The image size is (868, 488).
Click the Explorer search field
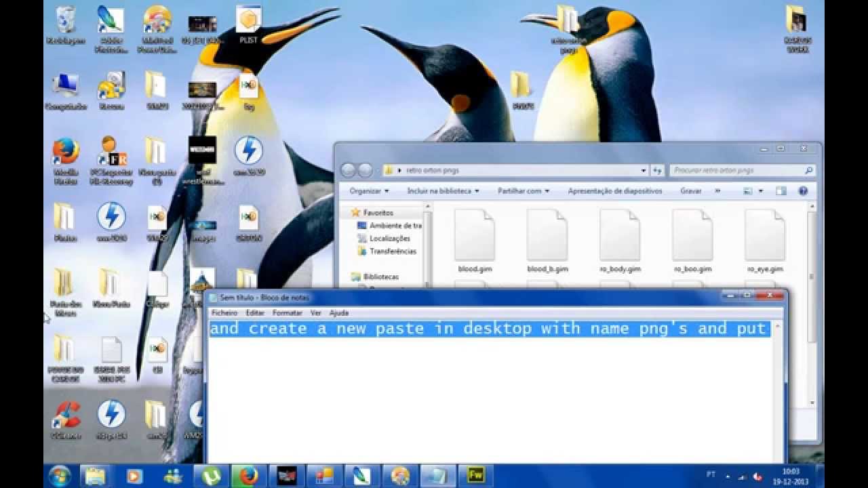[742, 170]
